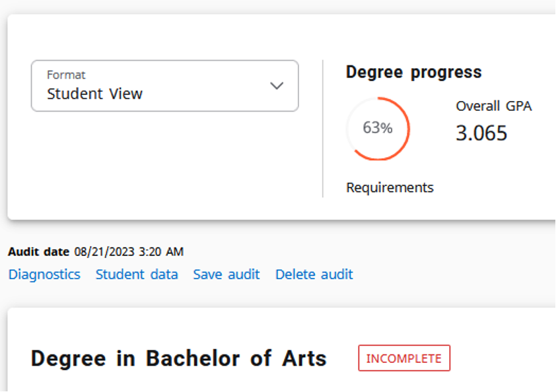This screenshot has height=392, width=558.
Task: Click inside the Format field
Action: click(164, 86)
